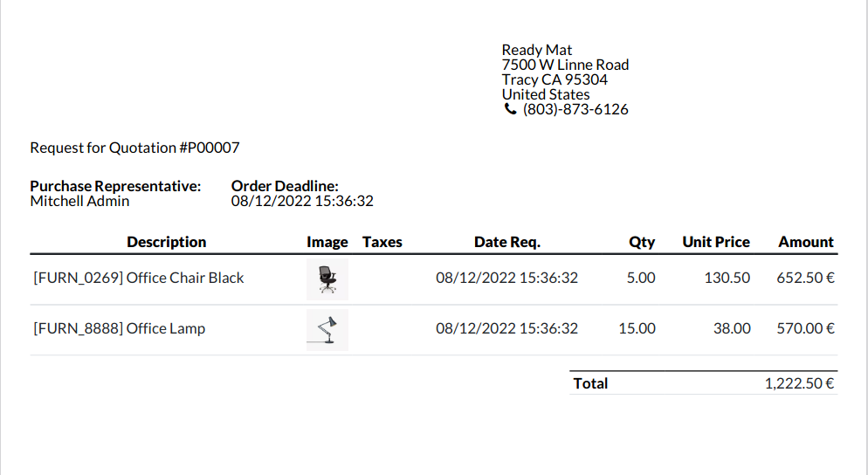This screenshot has height=475, width=868.
Task: Select the Description column header
Action: click(166, 242)
